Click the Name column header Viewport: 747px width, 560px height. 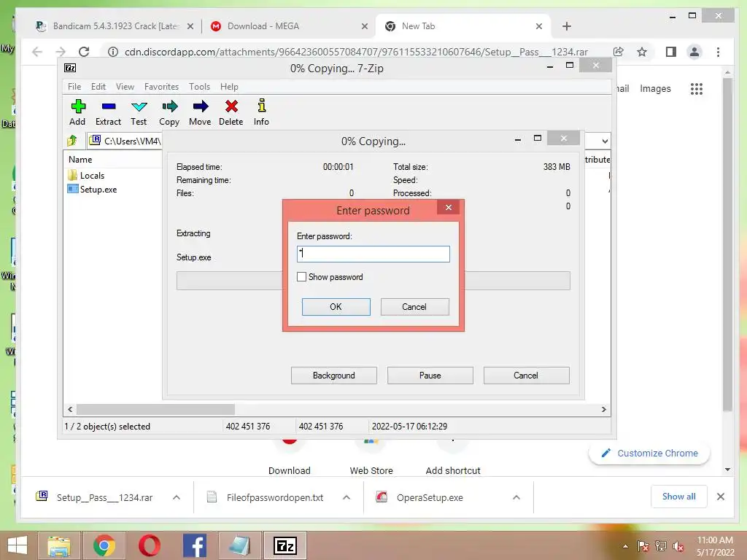tap(80, 160)
